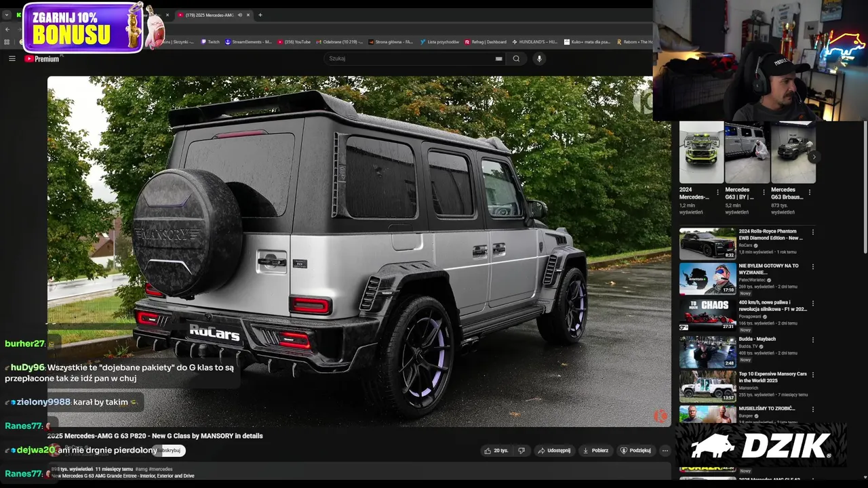The height and width of the screenshot is (488, 868).
Task: Open 2024 Rolls-Royce Phantom EWB title
Action: tap(771, 235)
